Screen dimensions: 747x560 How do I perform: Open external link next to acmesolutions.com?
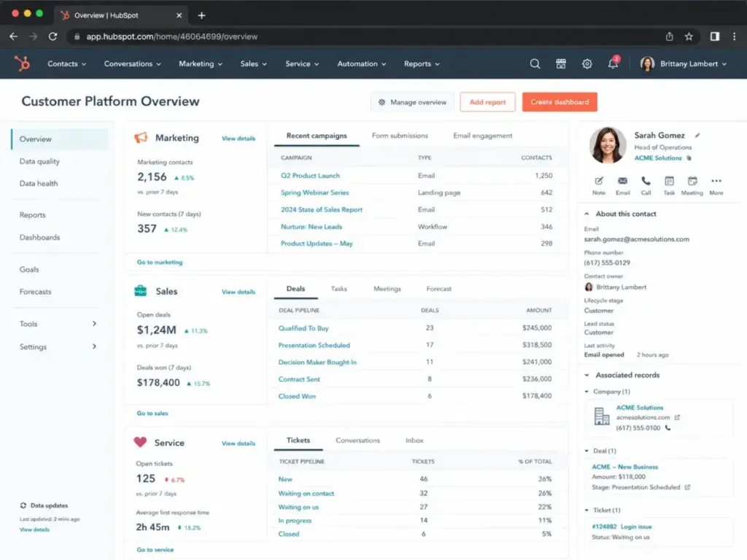(x=677, y=417)
